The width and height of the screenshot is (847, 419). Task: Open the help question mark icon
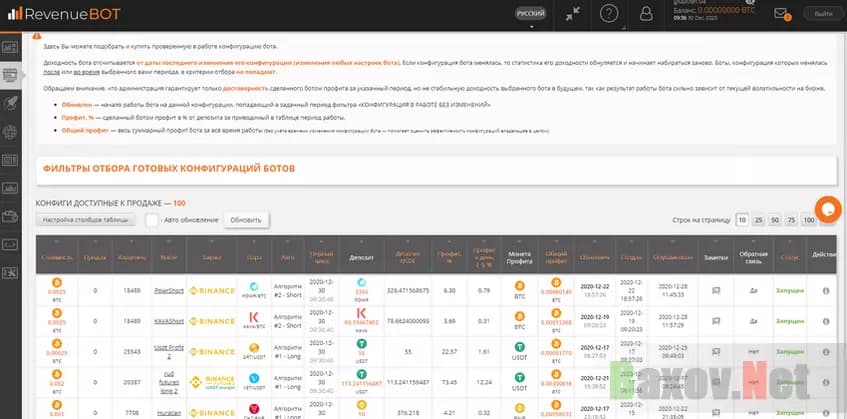[x=609, y=13]
